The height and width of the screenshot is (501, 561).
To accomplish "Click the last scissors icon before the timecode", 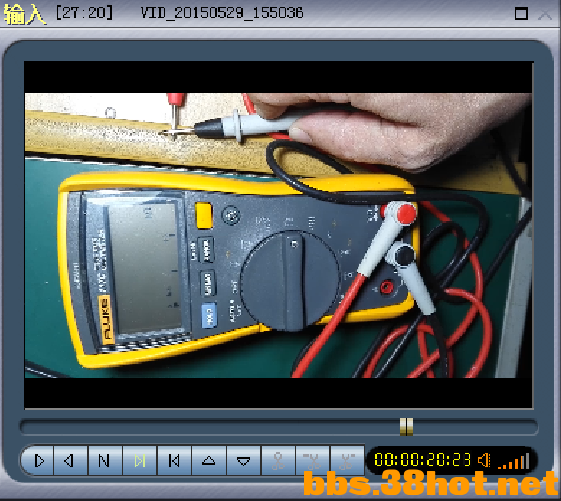I will click(x=347, y=461).
